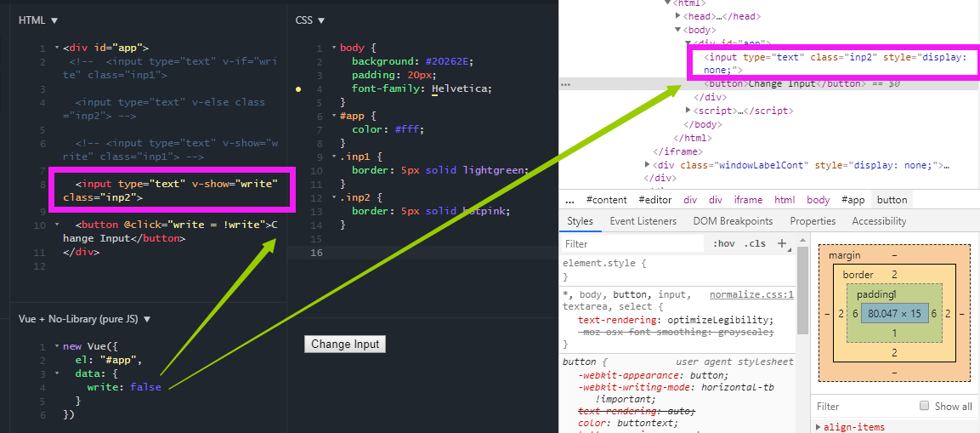Select the #app breadcrumb
This screenshot has height=433, width=980.
point(853,200)
